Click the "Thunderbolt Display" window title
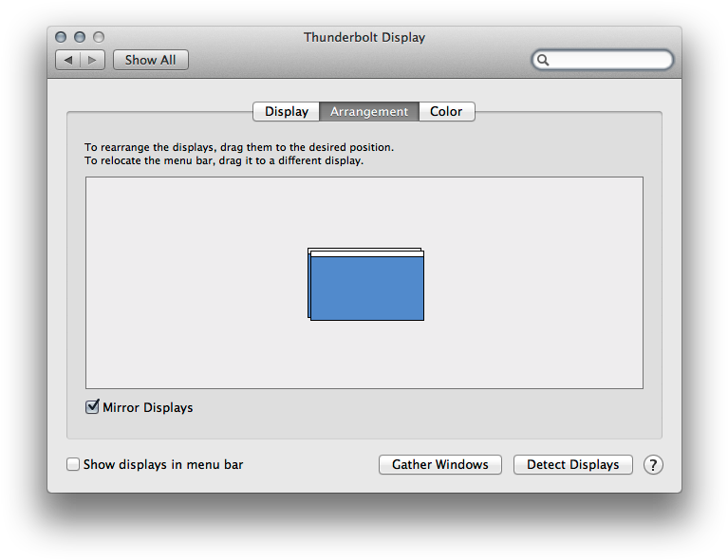Image resolution: width=728 pixels, height=560 pixels. [x=364, y=37]
